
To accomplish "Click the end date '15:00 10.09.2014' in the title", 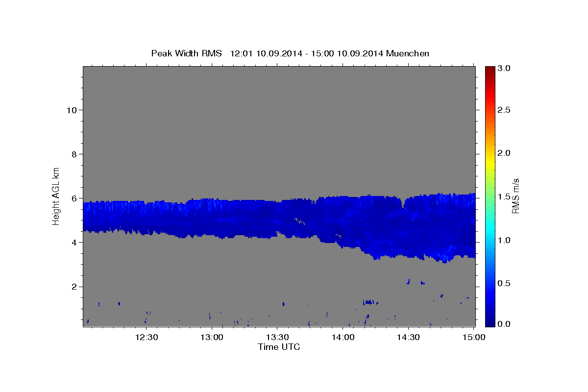I will 347,53.
